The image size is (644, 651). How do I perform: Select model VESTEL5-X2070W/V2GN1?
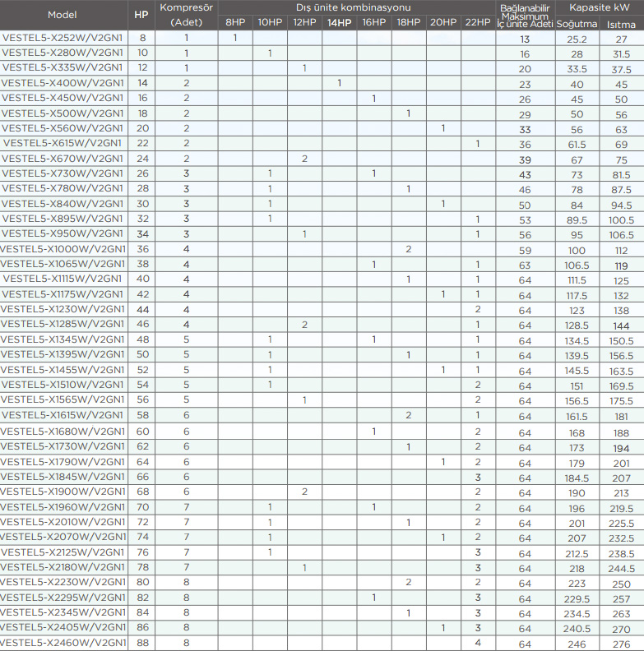tap(63, 537)
